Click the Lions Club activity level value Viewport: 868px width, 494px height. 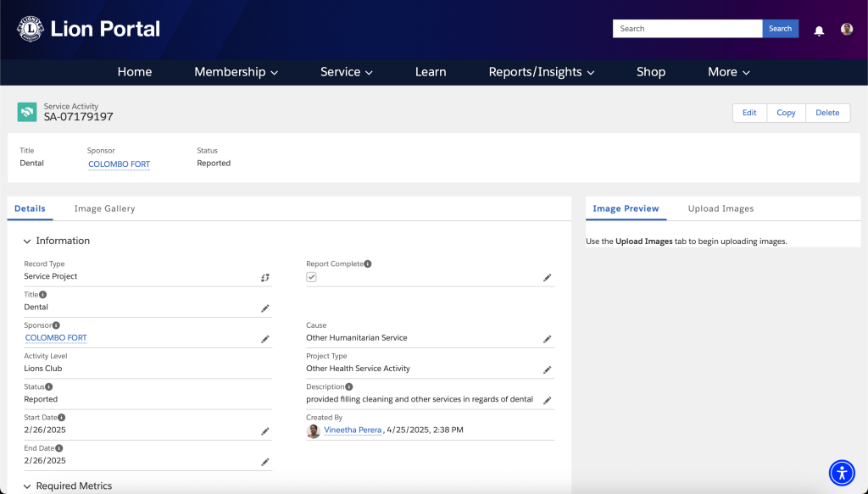click(42, 369)
